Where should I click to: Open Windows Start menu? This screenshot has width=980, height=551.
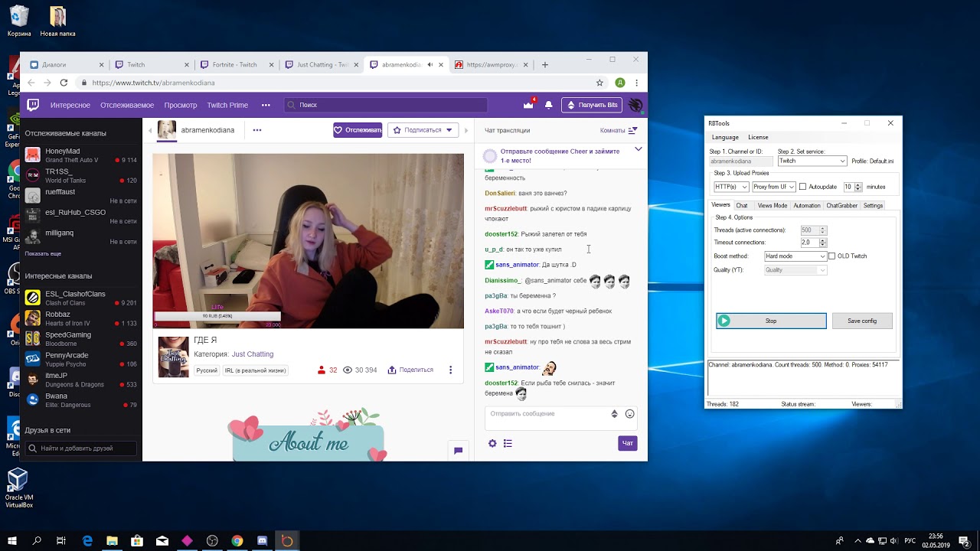[x=13, y=541]
